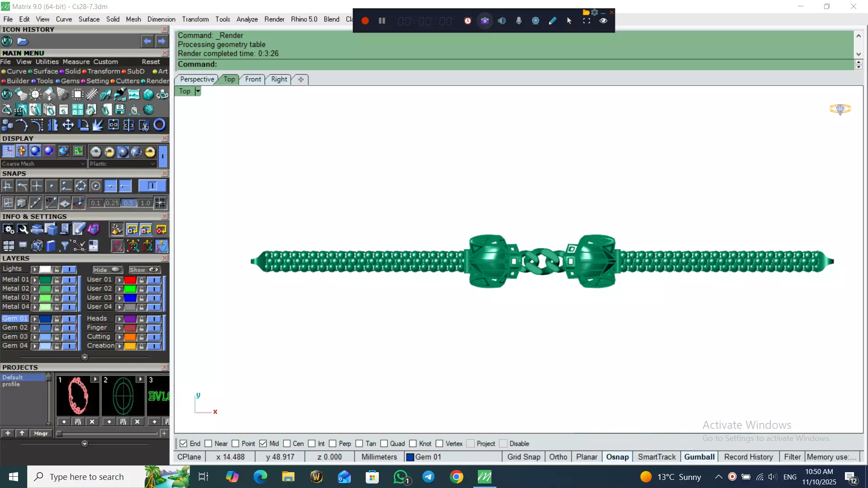
Task: Switch to the Front viewport tab
Action: point(253,80)
